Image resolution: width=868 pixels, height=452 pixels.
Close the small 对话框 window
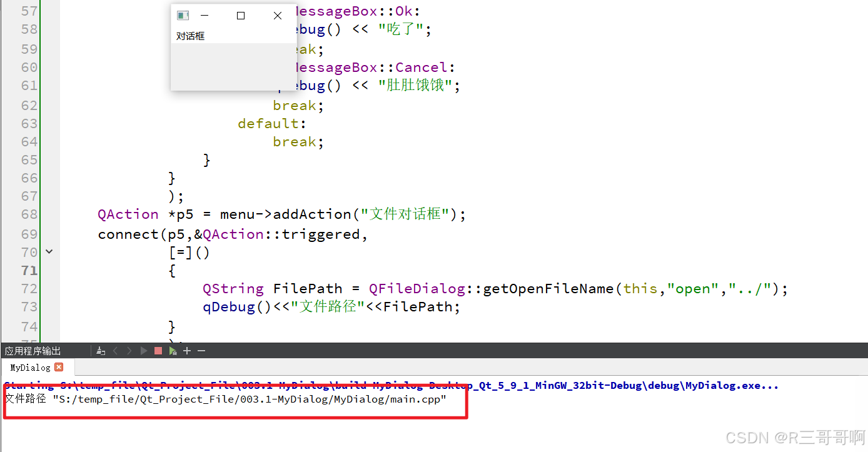pyautogui.click(x=278, y=16)
